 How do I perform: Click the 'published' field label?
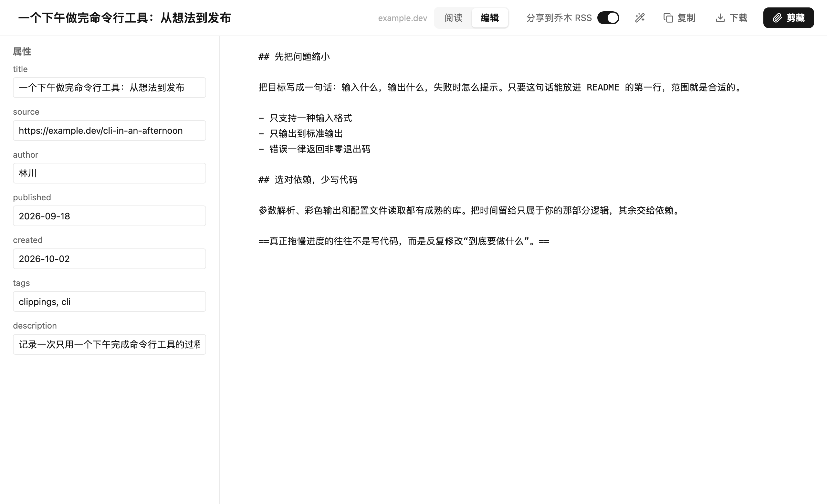[x=32, y=197]
